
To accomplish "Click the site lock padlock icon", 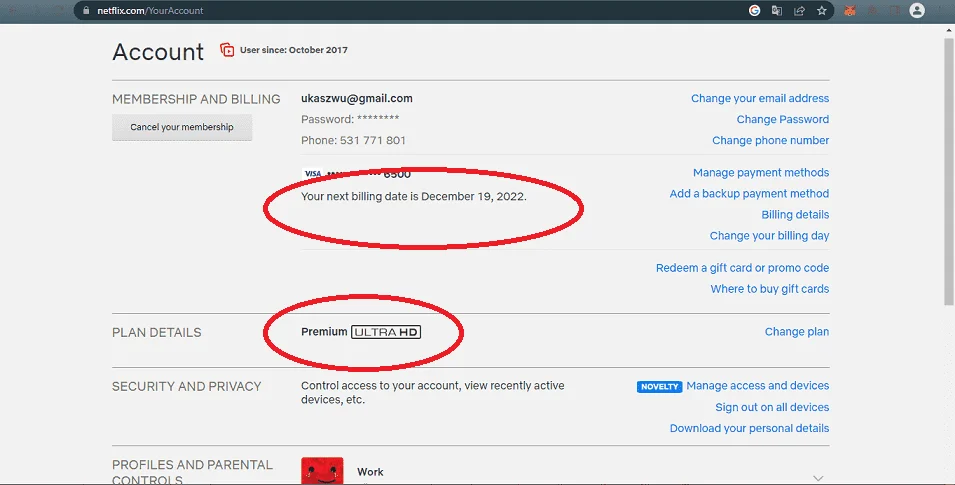I will tap(86, 10).
